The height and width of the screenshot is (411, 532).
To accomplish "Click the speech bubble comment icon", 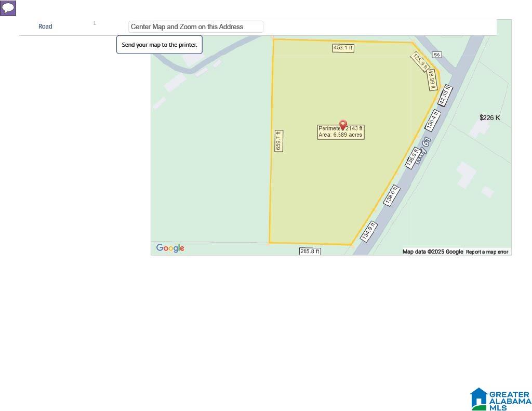I will [x=8, y=8].
